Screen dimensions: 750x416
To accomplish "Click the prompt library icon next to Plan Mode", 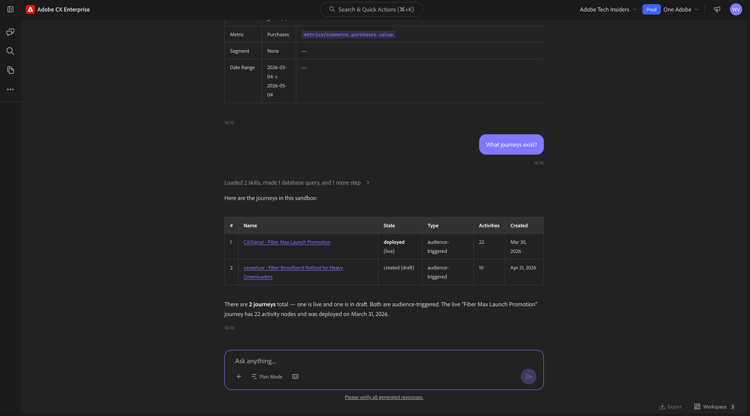I will point(295,376).
